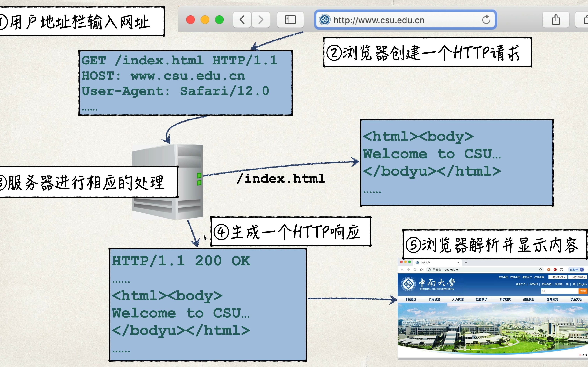Viewport: 588px width, 367px height.
Task: Click the 图书馆 link
Action: tap(558, 284)
